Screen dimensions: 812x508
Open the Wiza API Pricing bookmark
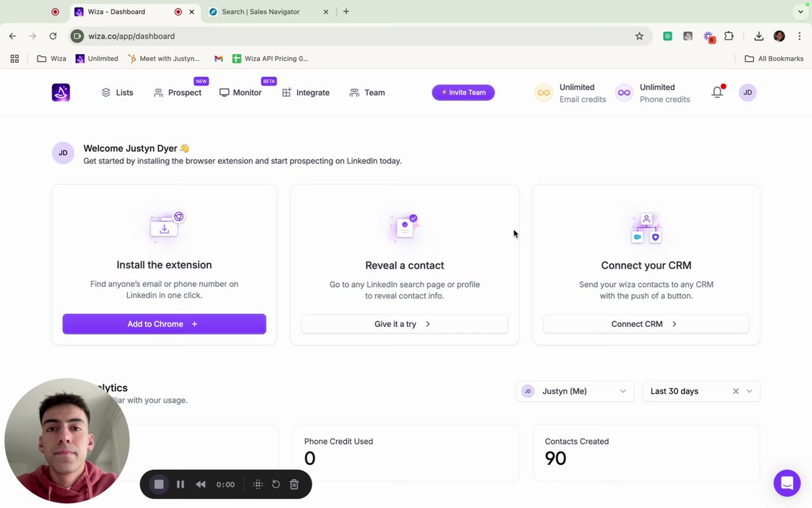270,58
